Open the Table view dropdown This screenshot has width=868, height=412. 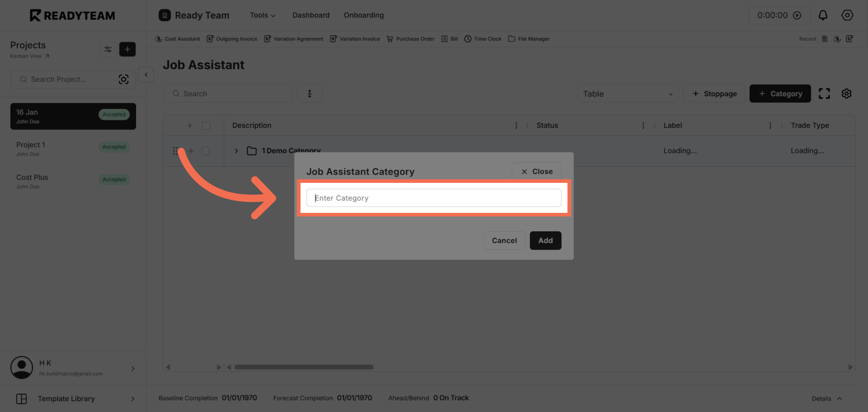coord(628,94)
